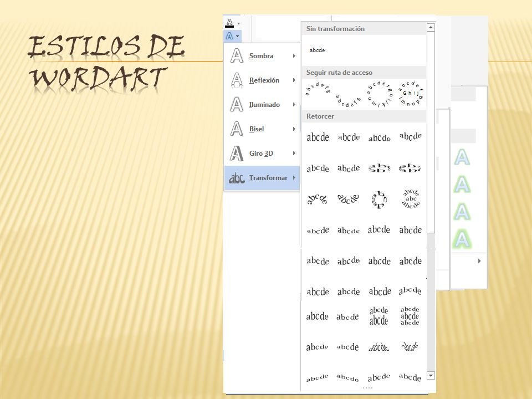The height and width of the screenshot is (399, 532).
Task: Expand the Iluminado submenu arrow
Action: [x=294, y=105]
